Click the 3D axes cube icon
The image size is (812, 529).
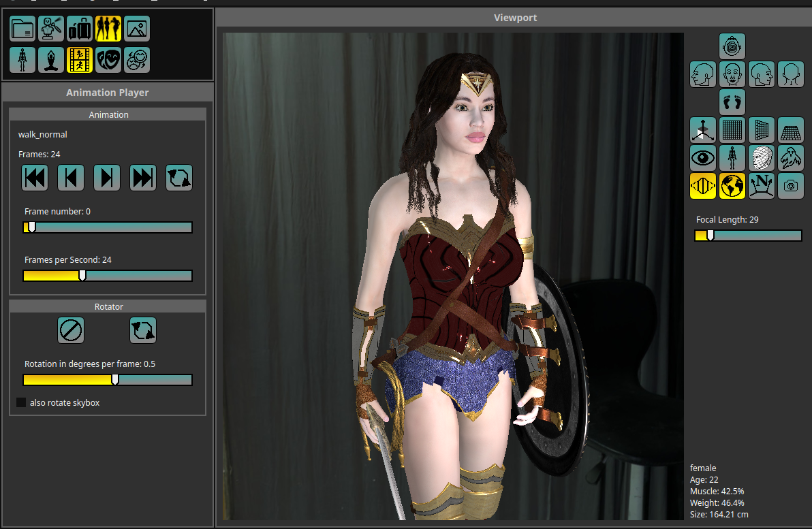click(702, 129)
